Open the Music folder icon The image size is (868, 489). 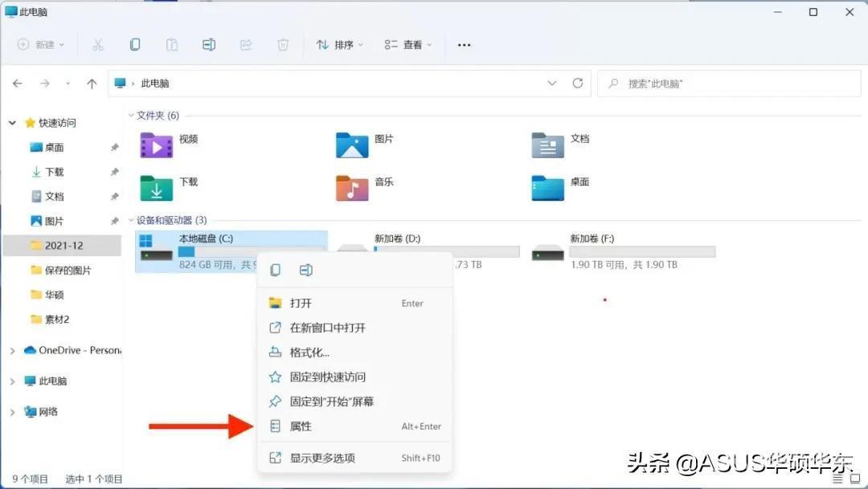coord(352,188)
